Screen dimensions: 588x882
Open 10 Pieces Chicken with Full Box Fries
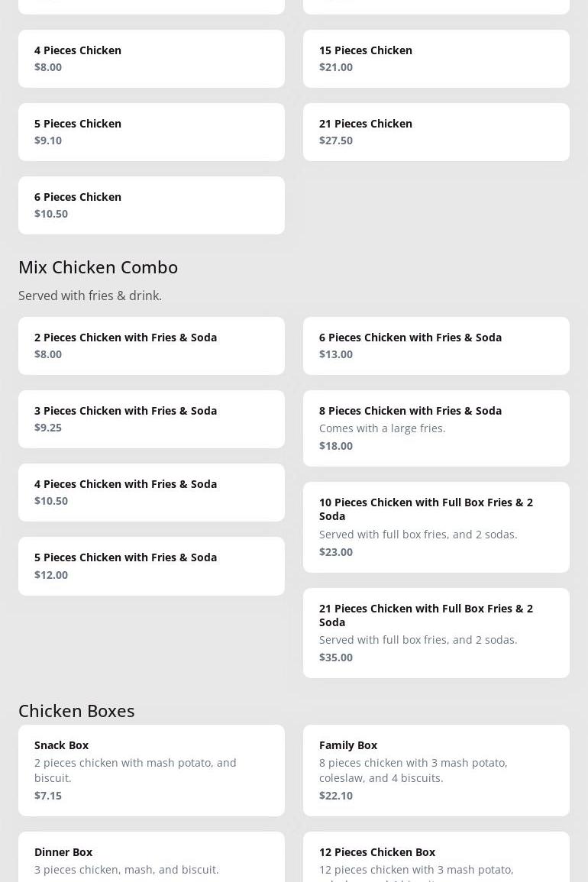click(x=436, y=527)
